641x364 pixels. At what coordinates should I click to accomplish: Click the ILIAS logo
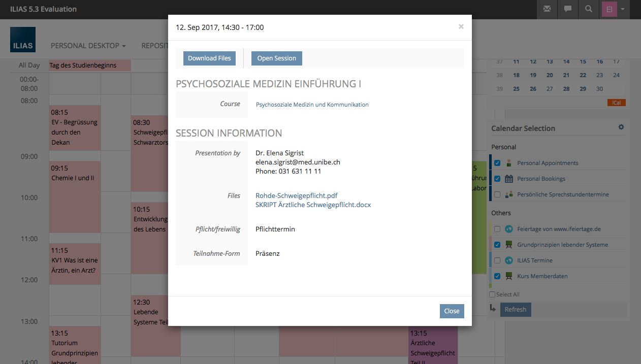point(23,40)
